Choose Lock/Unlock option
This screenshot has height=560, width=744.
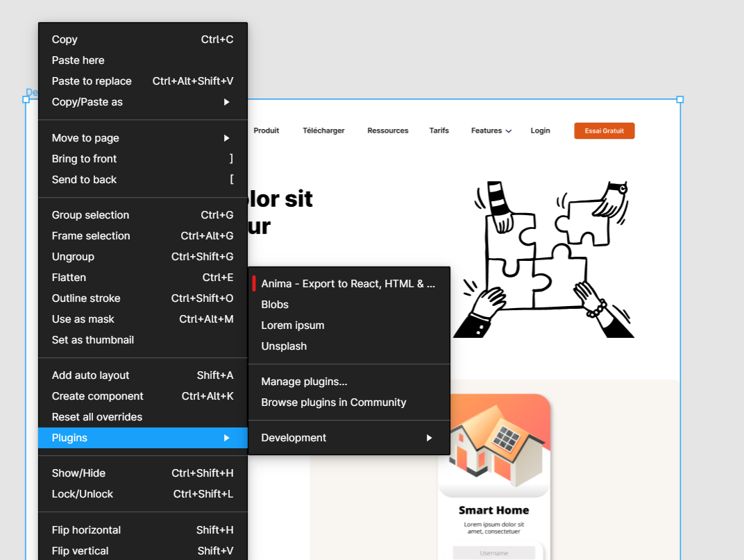point(143,494)
